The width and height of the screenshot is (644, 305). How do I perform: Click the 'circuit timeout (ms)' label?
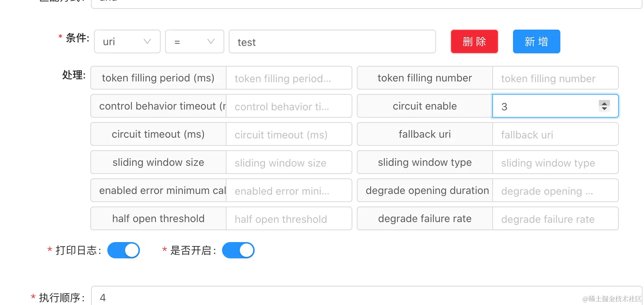pos(158,134)
